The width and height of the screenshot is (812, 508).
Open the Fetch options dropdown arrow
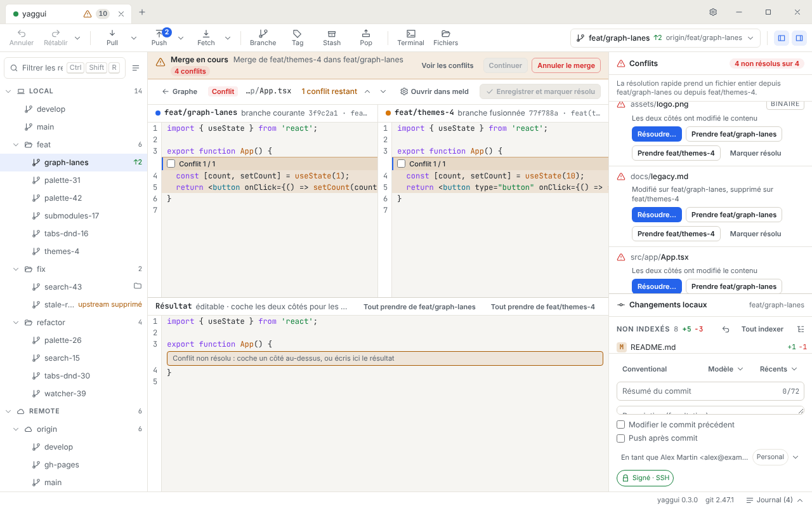tap(228, 38)
